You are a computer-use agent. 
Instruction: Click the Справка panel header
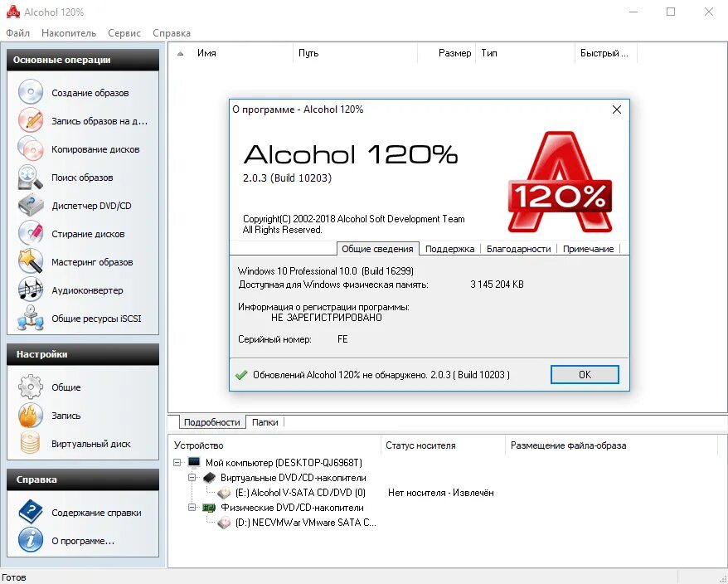coord(83,479)
